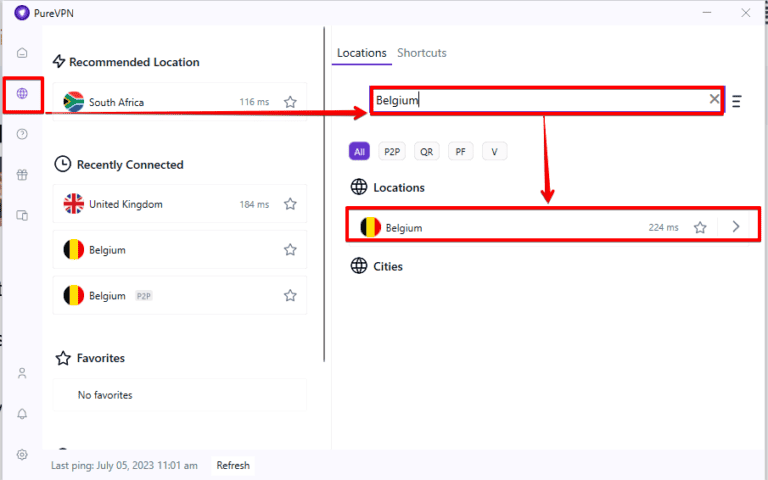Screen dimensions: 768x480
Task: Clear the search field with X
Action: 715,99
